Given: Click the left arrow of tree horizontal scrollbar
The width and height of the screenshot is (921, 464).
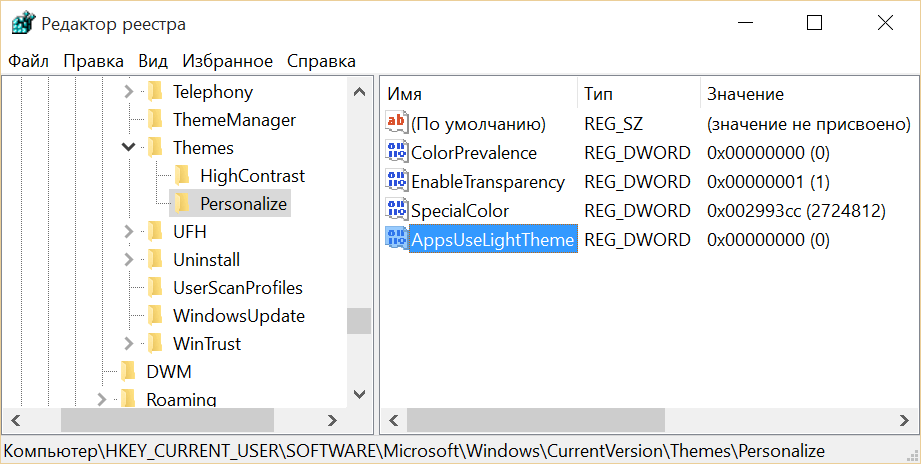Looking at the screenshot, I should click(15, 420).
